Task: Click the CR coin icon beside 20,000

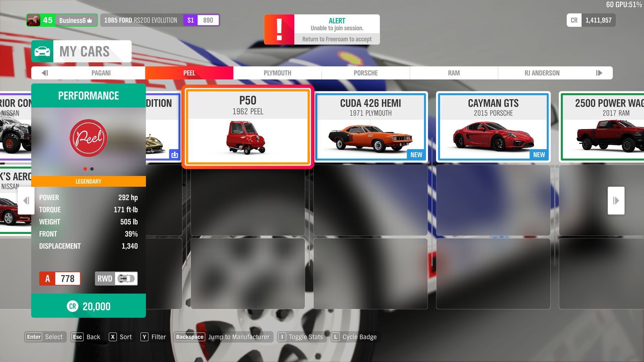Action: (x=72, y=306)
